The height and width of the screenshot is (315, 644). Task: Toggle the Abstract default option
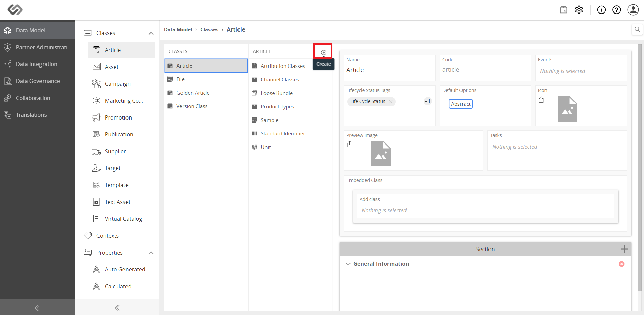click(x=461, y=104)
